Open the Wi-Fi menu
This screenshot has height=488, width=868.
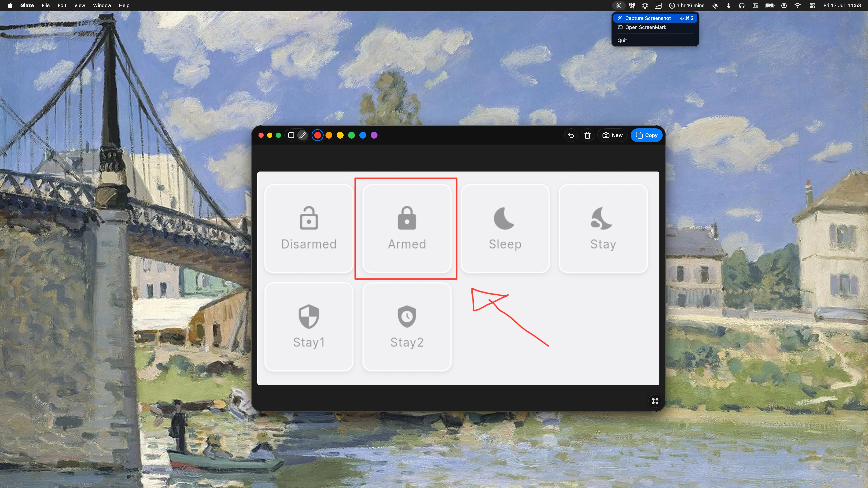coord(798,5)
